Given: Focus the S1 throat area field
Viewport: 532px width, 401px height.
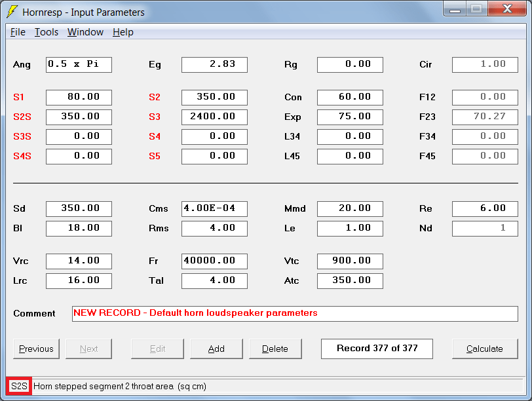Looking at the screenshot, I should [79, 98].
